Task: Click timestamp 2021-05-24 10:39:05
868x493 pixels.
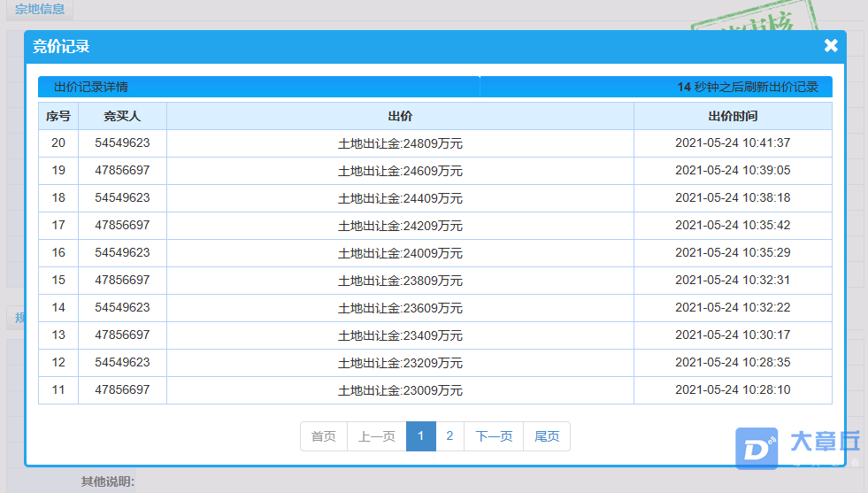Action: coord(733,170)
